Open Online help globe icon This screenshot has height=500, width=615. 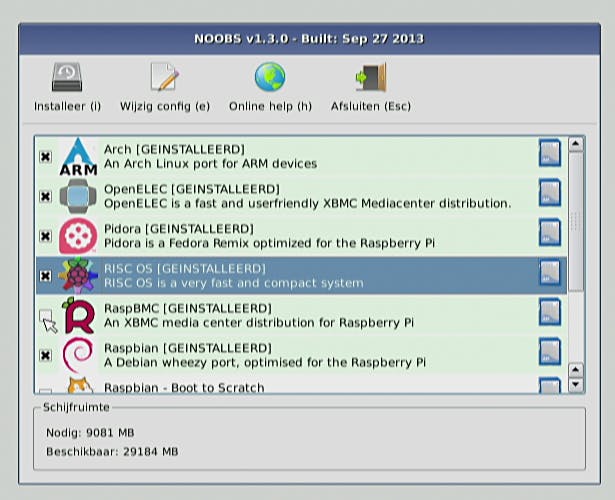click(270, 77)
